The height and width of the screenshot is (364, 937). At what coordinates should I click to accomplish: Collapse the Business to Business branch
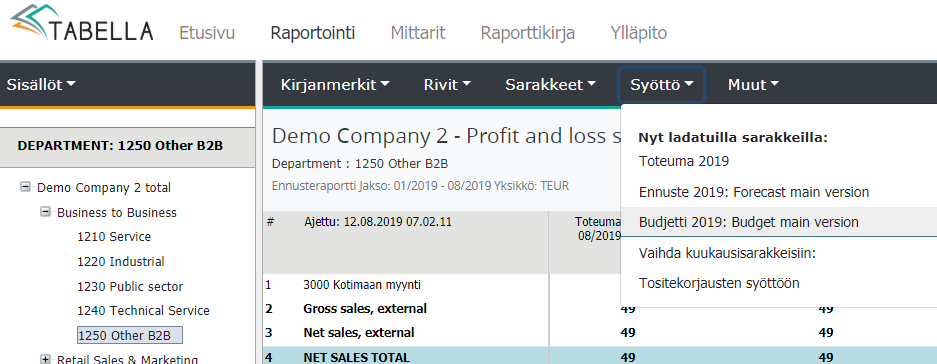point(45,212)
